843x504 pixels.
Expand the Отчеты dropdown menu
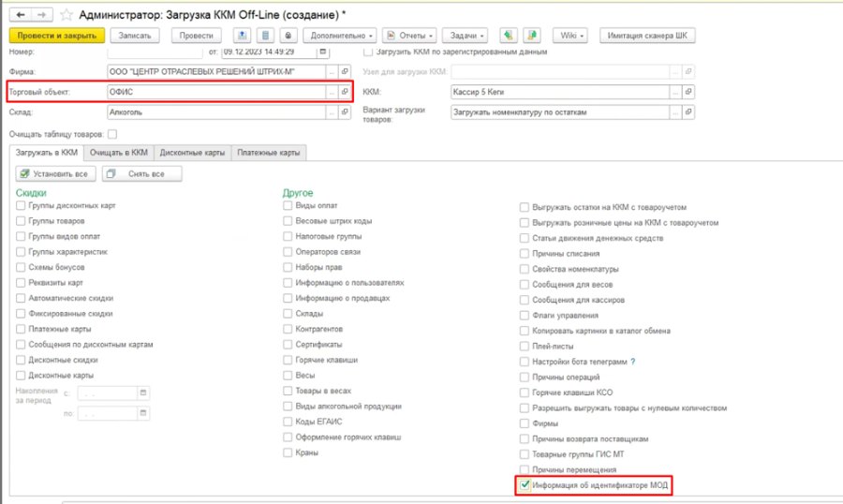tap(409, 36)
